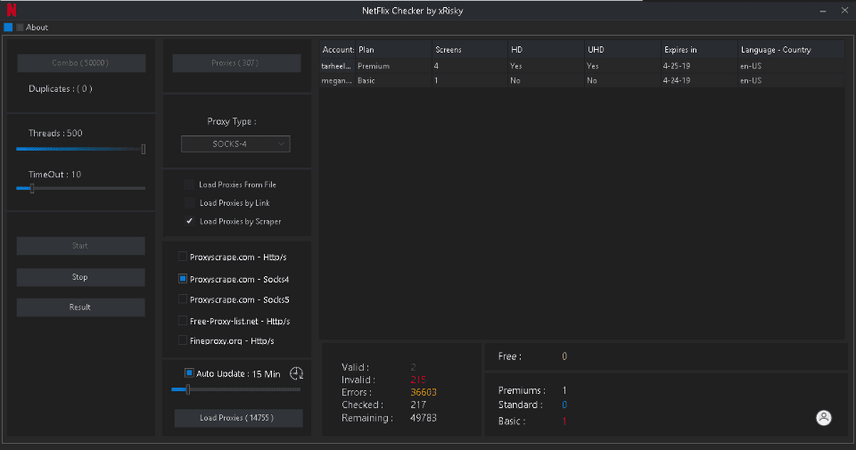Viewport: 856px width, 450px height.
Task: Click the Invalid count 215
Action: (418, 380)
